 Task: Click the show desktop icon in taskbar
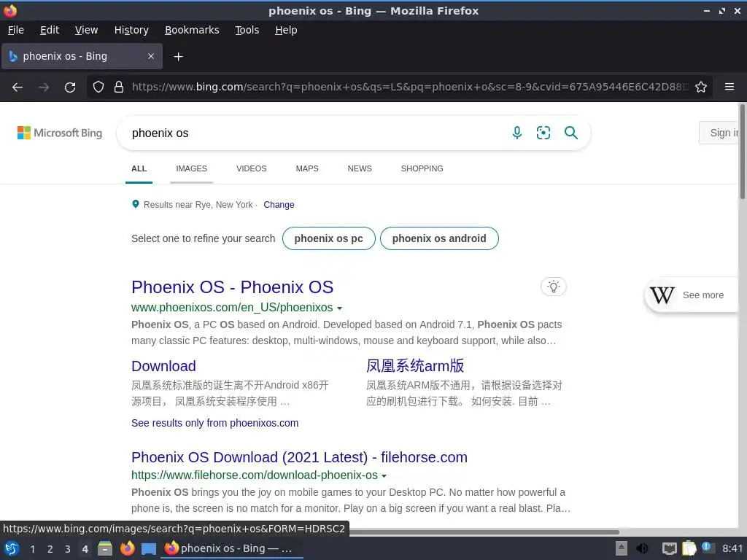point(149,549)
